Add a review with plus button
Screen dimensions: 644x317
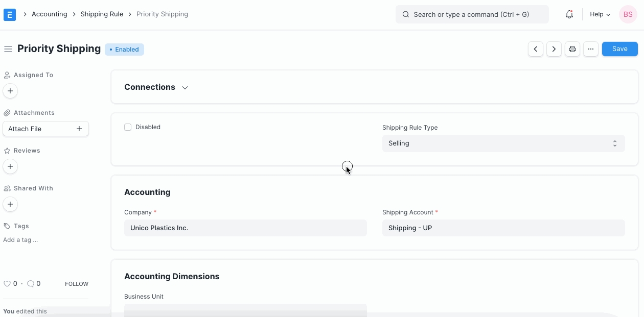[10, 166]
